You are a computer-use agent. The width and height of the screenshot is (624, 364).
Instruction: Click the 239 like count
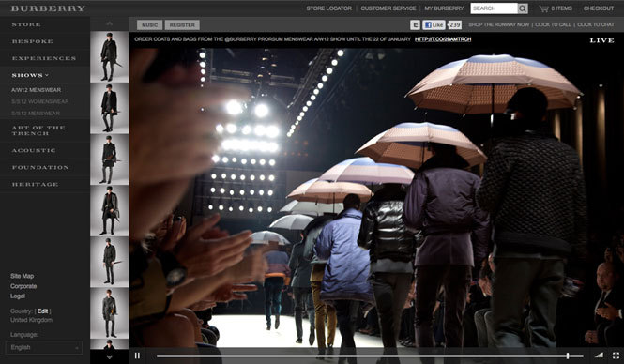tap(454, 25)
